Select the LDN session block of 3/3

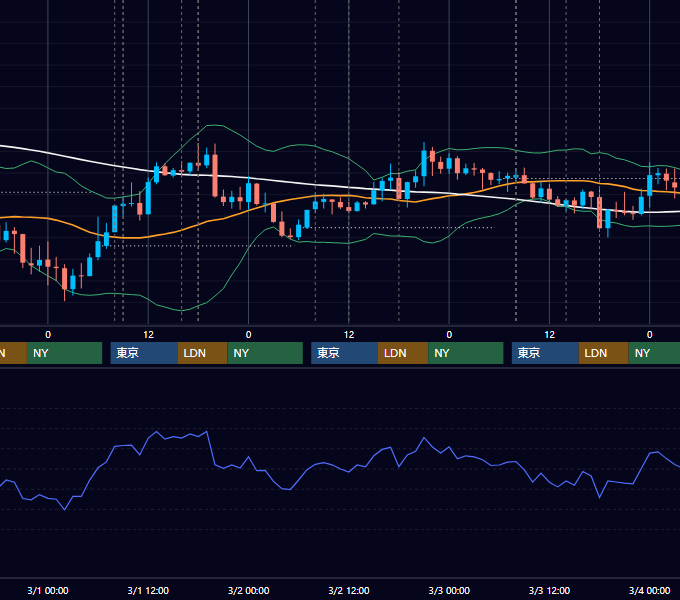pyautogui.click(x=604, y=353)
